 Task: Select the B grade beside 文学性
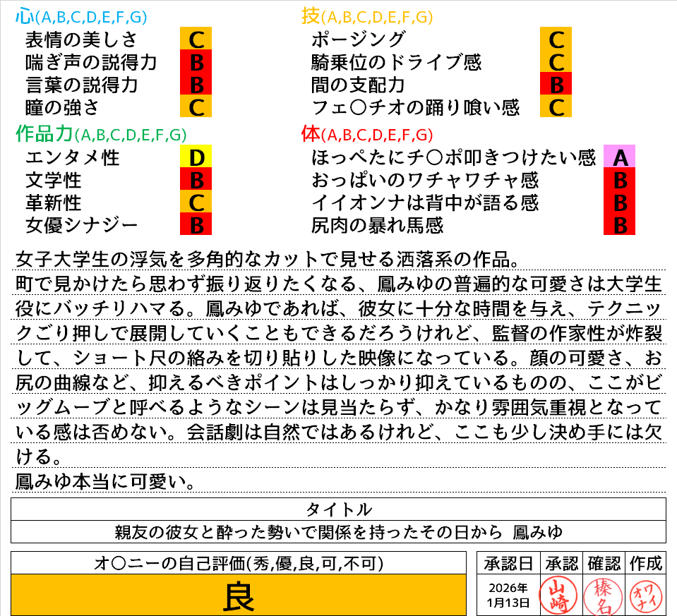click(196, 180)
